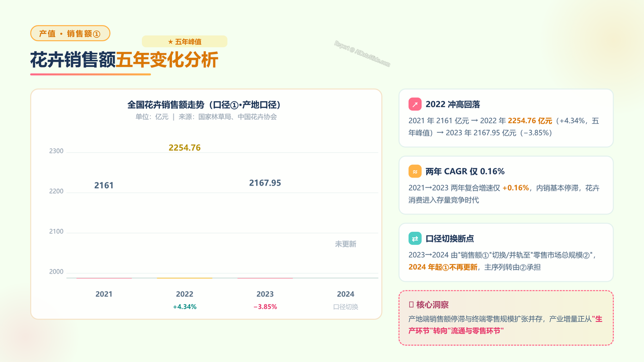Click the ★ 五年峰值 badge

coord(185,42)
